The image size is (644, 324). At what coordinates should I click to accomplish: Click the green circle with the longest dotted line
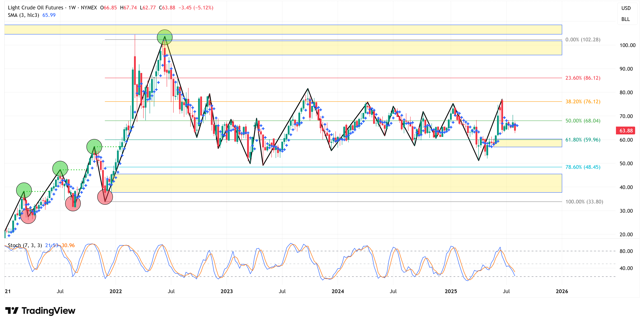point(94,147)
